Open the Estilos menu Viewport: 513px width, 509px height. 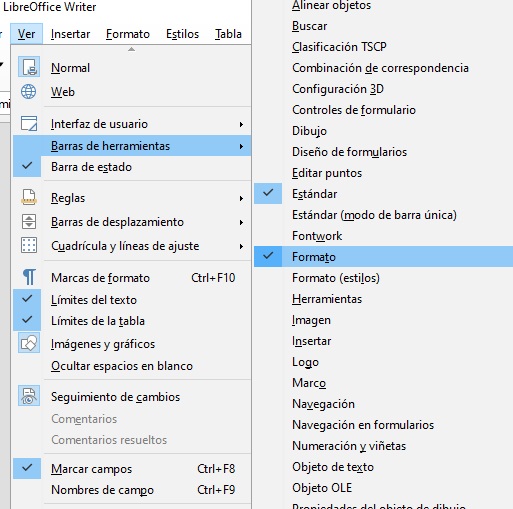[x=182, y=34]
